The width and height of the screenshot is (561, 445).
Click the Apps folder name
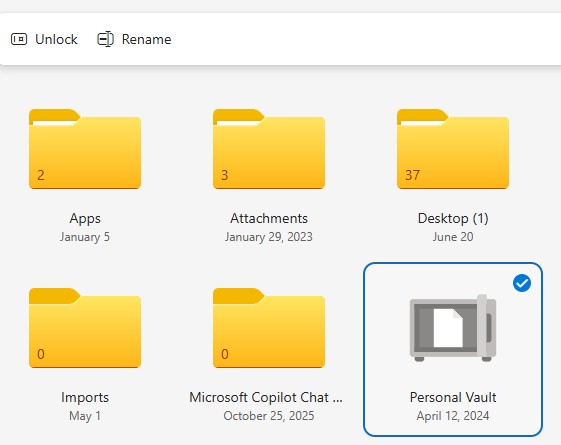click(x=85, y=218)
